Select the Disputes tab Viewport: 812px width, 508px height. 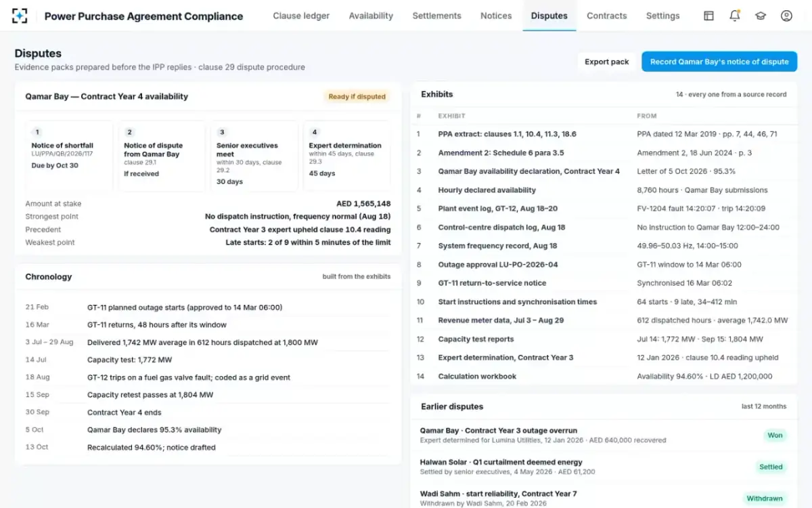pos(549,16)
